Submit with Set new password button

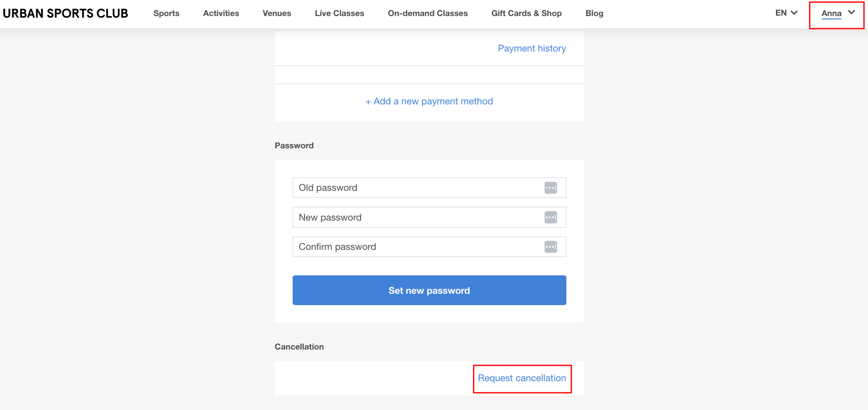tap(429, 290)
